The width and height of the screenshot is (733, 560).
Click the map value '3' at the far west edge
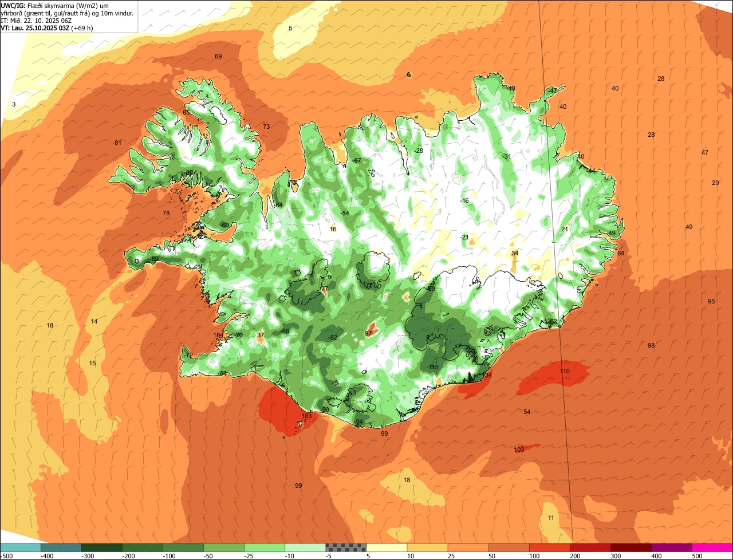coord(14,104)
